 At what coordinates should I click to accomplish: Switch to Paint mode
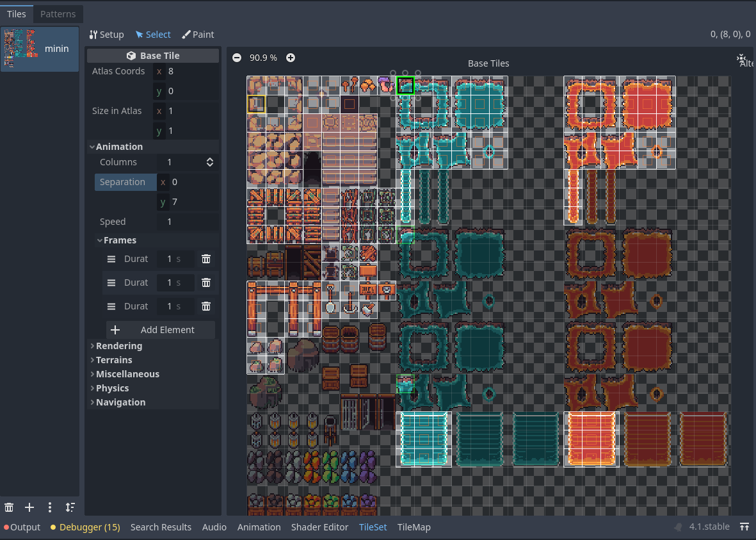198,34
